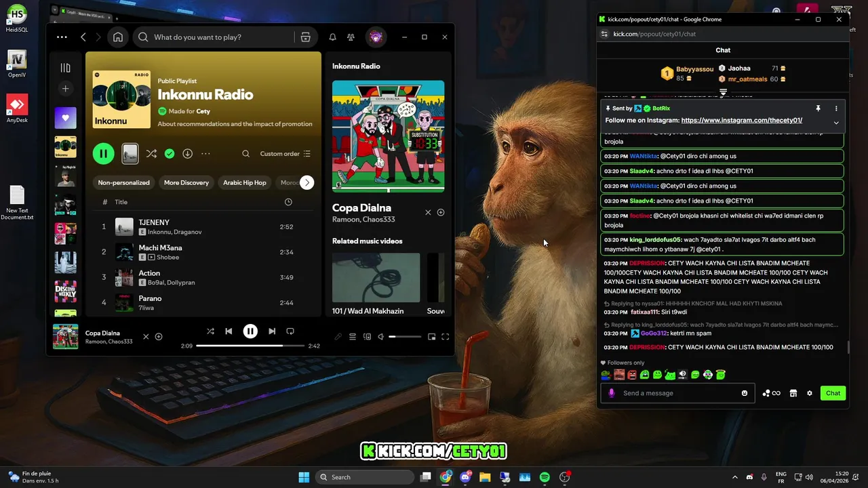Image resolution: width=868 pixels, height=488 pixels.
Task: Toggle saved-to-library green checkmark
Action: point(170,154)
